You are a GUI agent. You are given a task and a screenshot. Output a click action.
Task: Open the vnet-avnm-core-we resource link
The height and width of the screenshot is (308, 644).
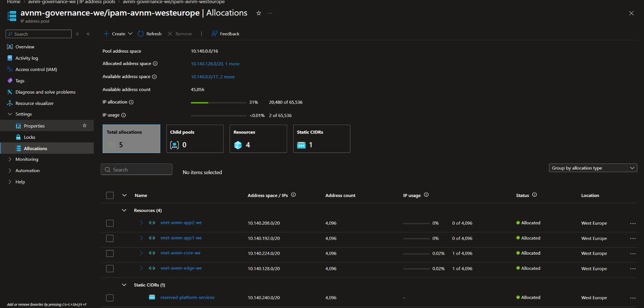[x=180, y=253]
